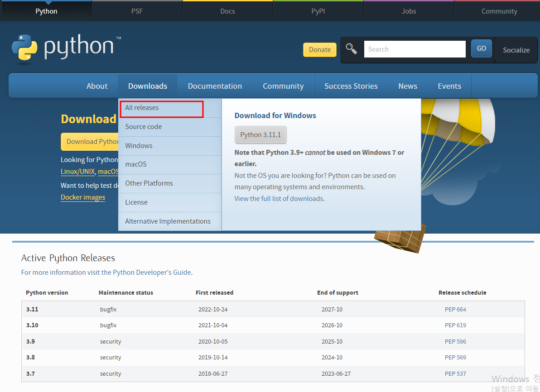
Task: Click the Python 3.11.1 download button
Action: pyautogui.click(x=260, y=135)
